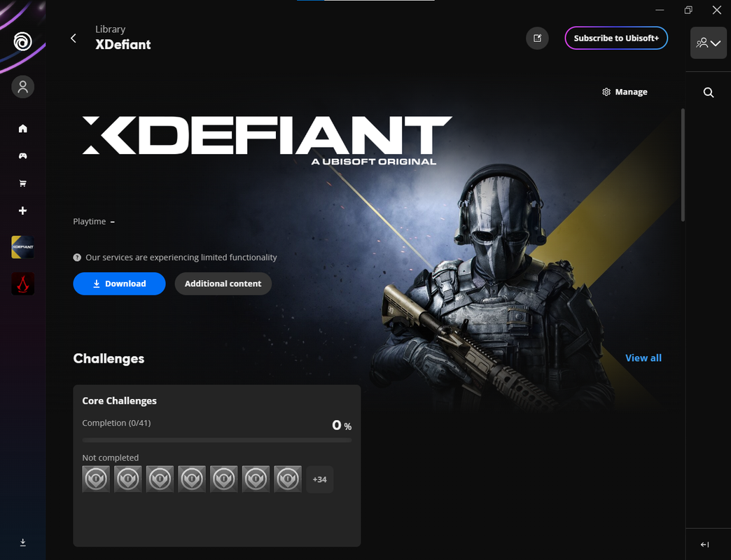Click the back arrow beside Library

pyautogui.click(x=74, y=38)
